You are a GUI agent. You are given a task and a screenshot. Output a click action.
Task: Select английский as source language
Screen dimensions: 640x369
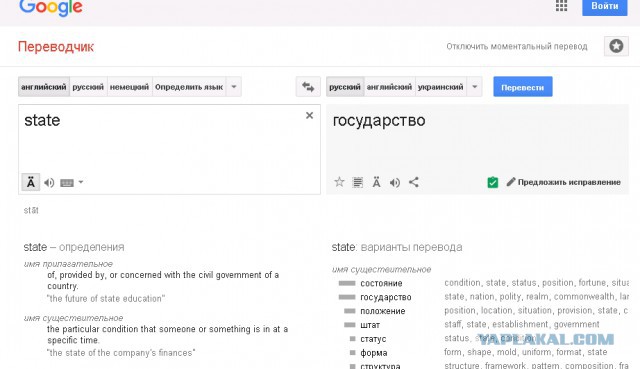[44, 87]
